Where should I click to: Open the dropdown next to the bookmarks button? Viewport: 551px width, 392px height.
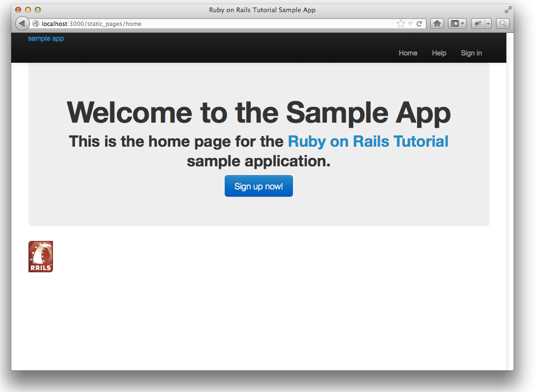click(x=463, y=23)
